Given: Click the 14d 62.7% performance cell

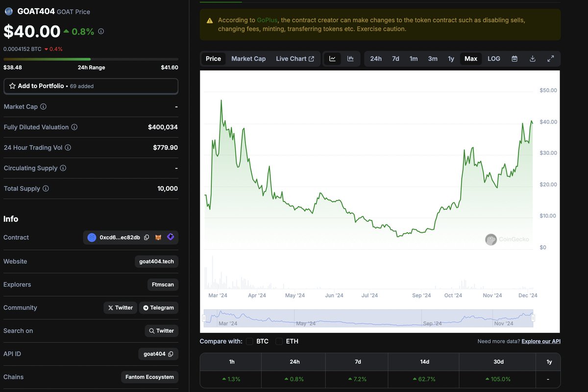Looking at the screenshot, I should click(x=424, y=379).
